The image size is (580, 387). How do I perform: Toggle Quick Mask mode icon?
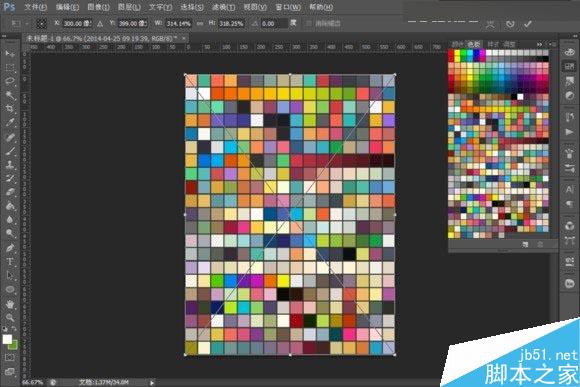10,358
